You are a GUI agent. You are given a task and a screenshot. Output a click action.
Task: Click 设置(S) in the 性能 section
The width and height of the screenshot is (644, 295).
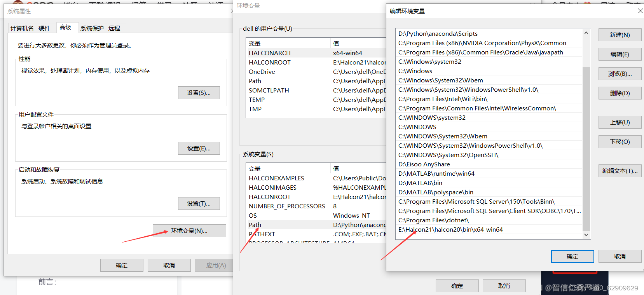pyautogui.click(x=199, y=93)
